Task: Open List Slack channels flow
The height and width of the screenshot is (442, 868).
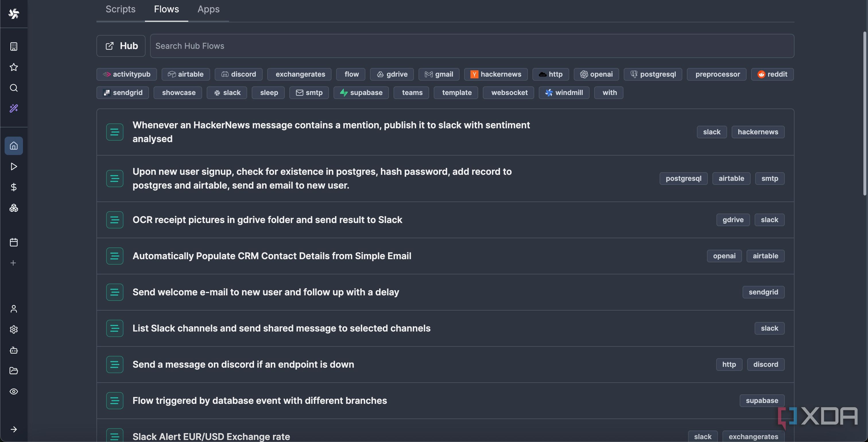Action: coord(445,328)
